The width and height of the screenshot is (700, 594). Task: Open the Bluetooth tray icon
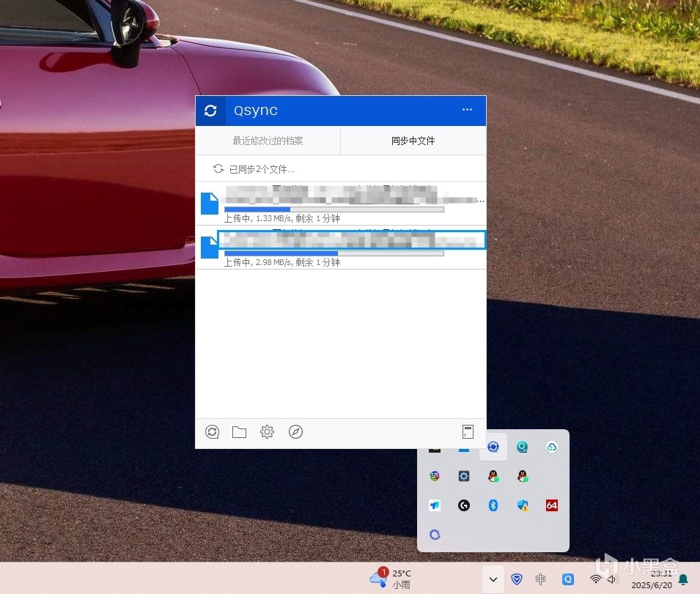coord(493,505)
